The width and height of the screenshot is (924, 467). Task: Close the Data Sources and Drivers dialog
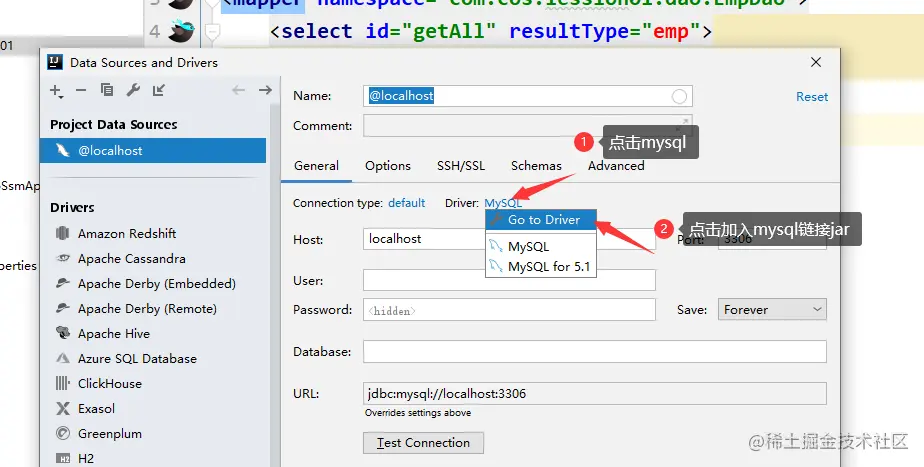click(x=816, y=62)
